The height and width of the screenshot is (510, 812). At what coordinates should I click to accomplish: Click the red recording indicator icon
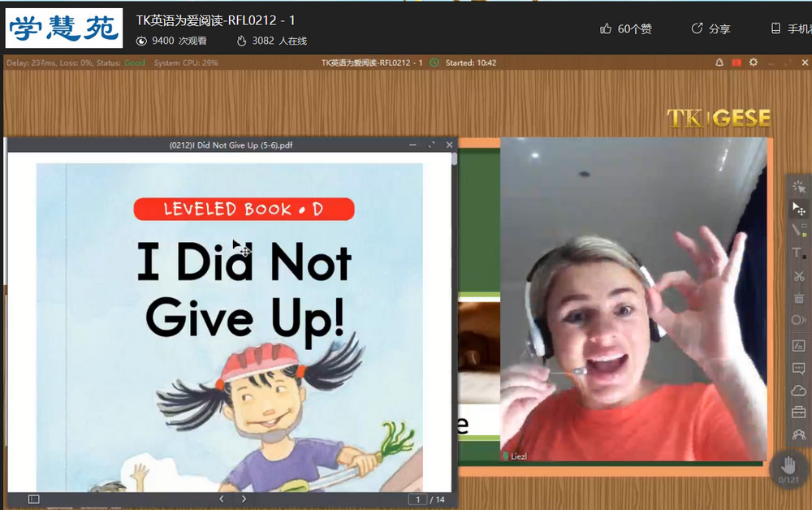[x=736, y=63]
